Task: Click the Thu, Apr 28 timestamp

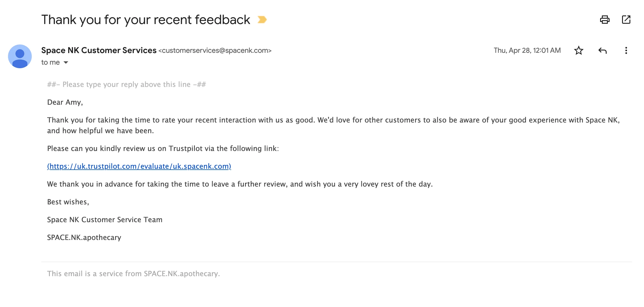Action: pyautogui.click(x=527, y=51)
